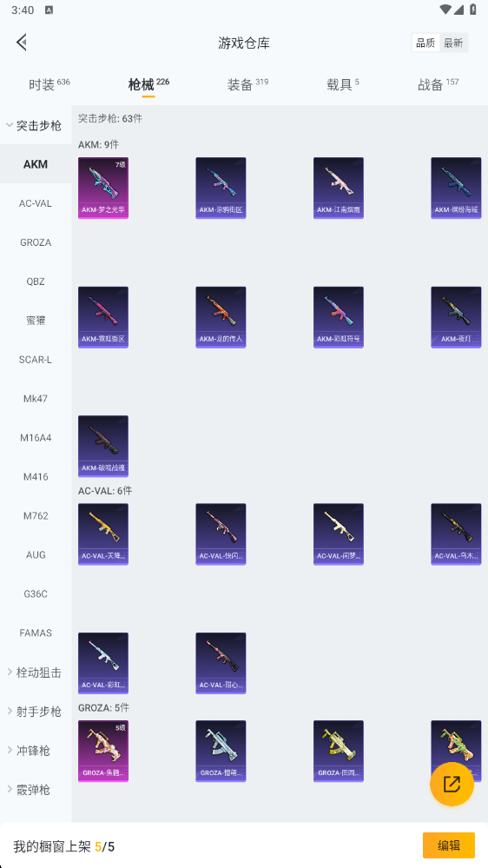This screenshot has width=488, height=868.
Task: Open the GROZA level 5 pink skin
Action: coord(103,751)
